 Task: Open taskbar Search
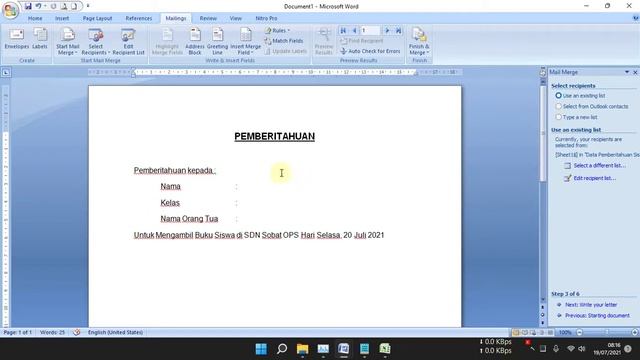tap(282, 349)
